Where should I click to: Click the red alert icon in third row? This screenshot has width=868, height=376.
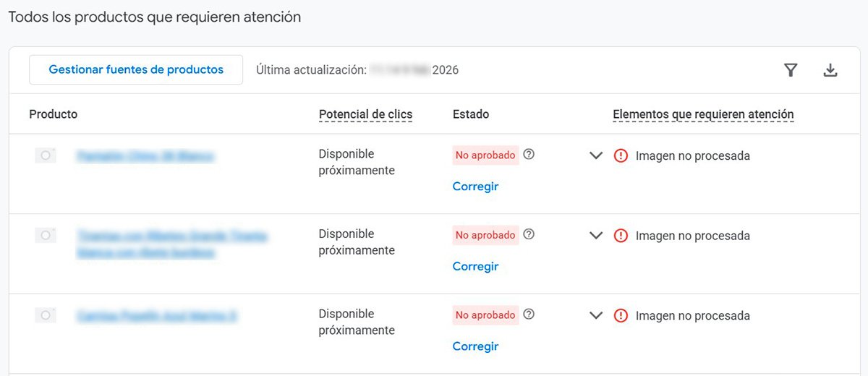tap(621, 316)
